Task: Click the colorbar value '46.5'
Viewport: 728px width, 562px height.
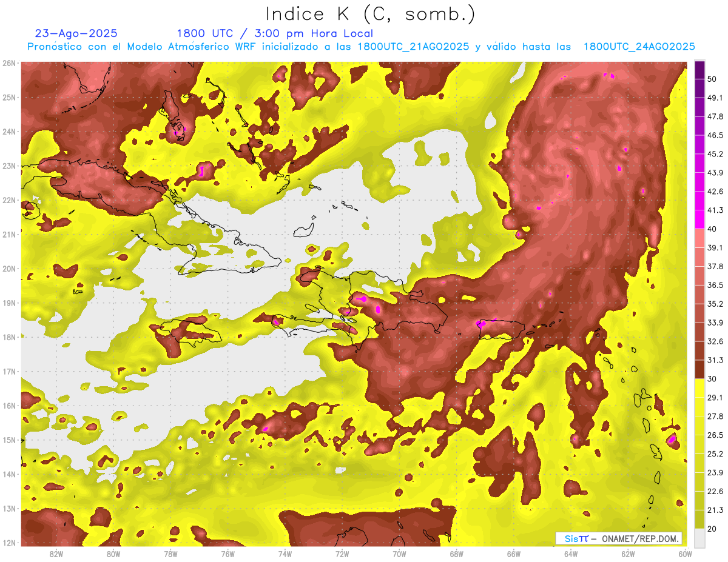Action: [715, 135]
